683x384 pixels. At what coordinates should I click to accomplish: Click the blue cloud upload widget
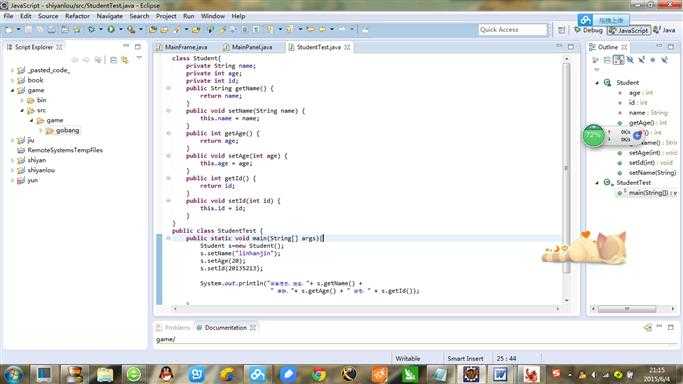(603, 20)
